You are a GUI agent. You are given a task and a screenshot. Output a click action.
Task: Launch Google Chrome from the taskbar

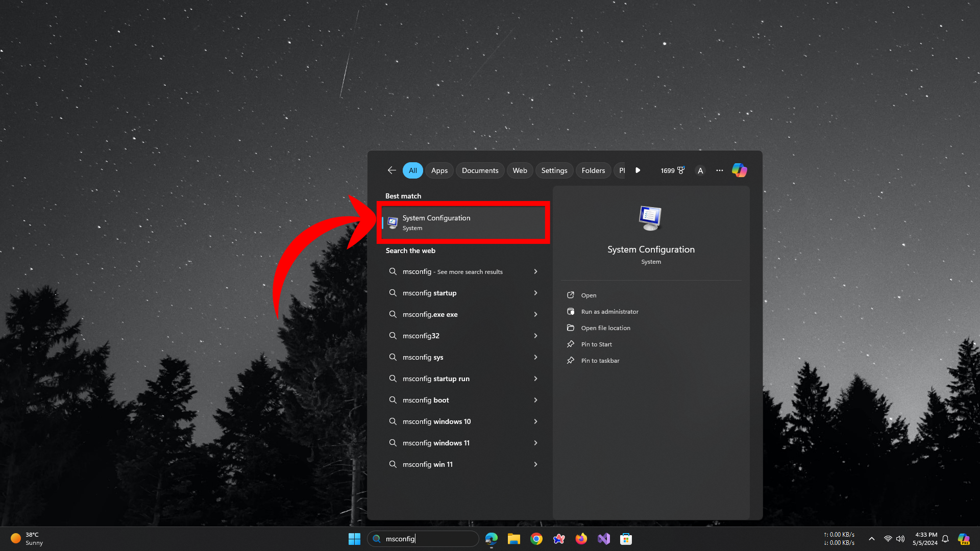[x=536, y=539]
